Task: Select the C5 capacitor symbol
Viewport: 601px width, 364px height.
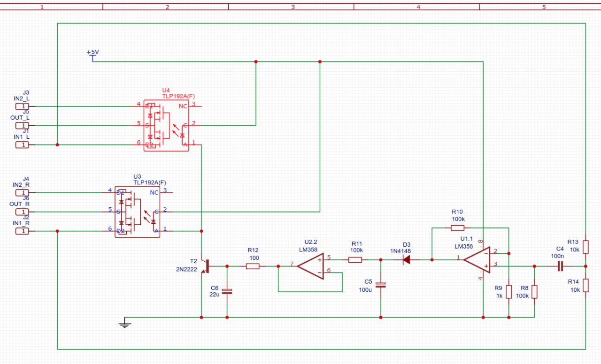Action: (381, 285)
